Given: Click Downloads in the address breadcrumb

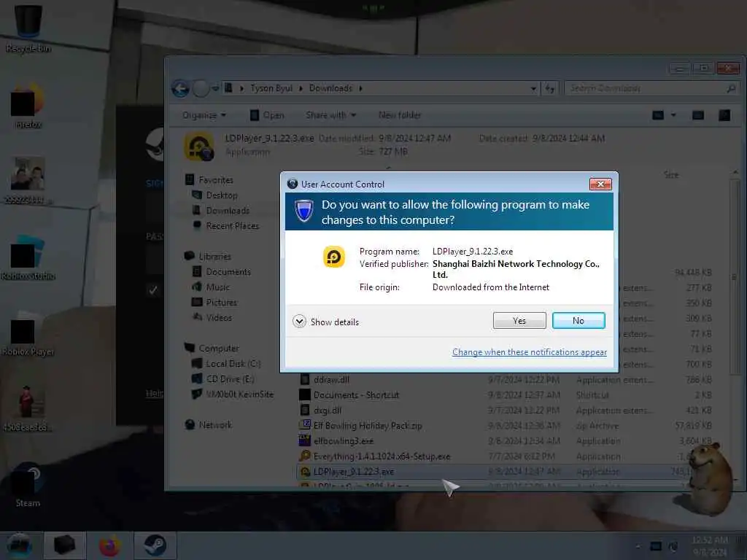Looking at the screenshot, I should tap(330, 88).
